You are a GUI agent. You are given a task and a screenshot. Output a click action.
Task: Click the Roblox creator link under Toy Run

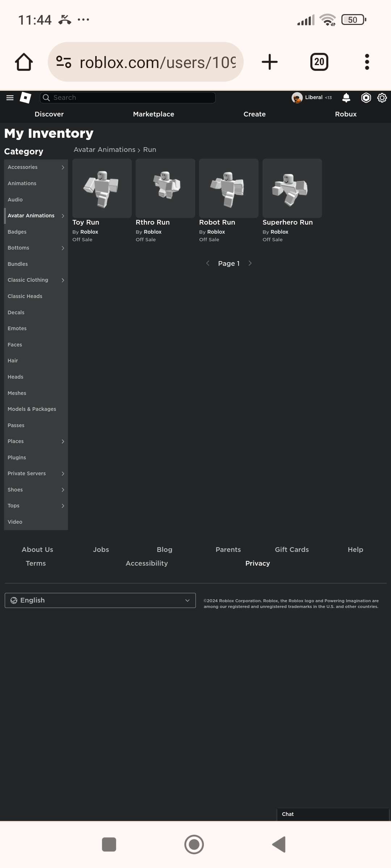[89, 232]
